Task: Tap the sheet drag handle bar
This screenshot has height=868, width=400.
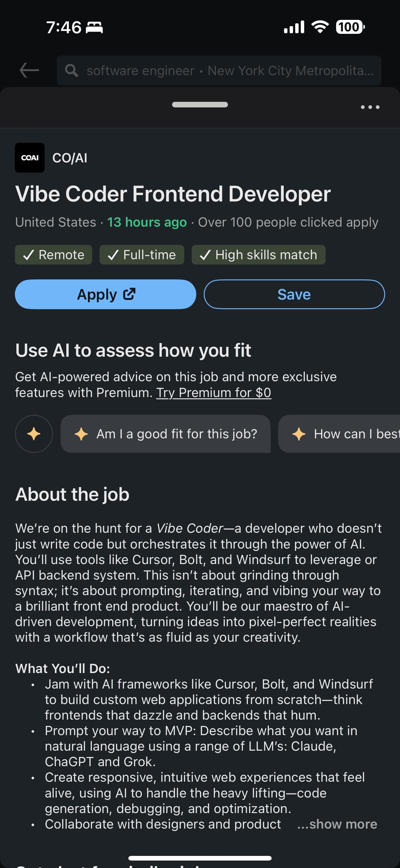Action: [200, 105]
